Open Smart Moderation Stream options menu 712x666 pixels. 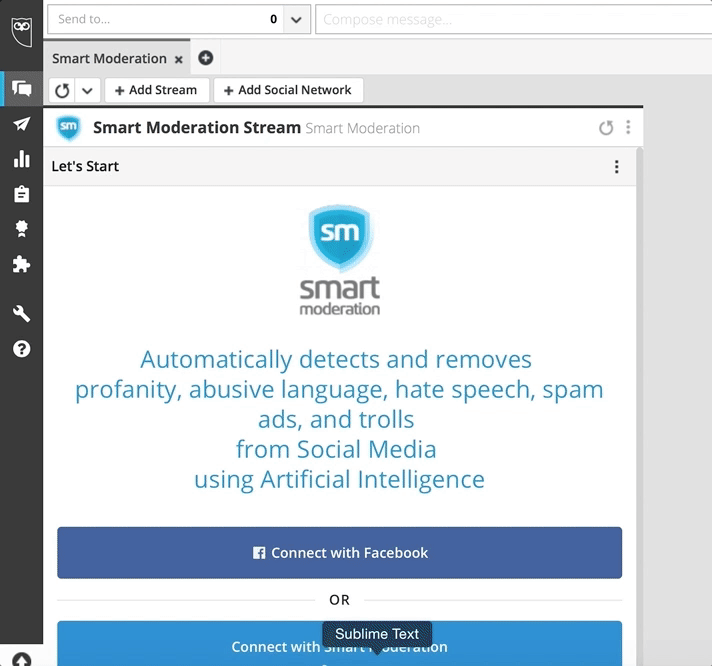click(x=628, y=128)
